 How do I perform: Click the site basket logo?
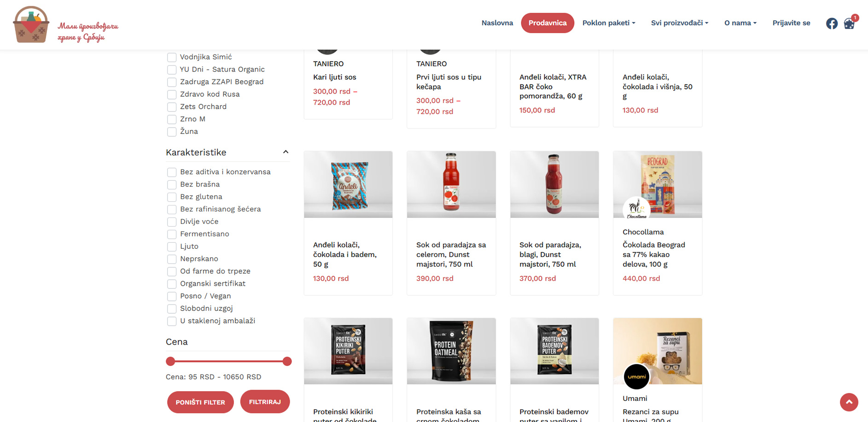click(31, 25)
